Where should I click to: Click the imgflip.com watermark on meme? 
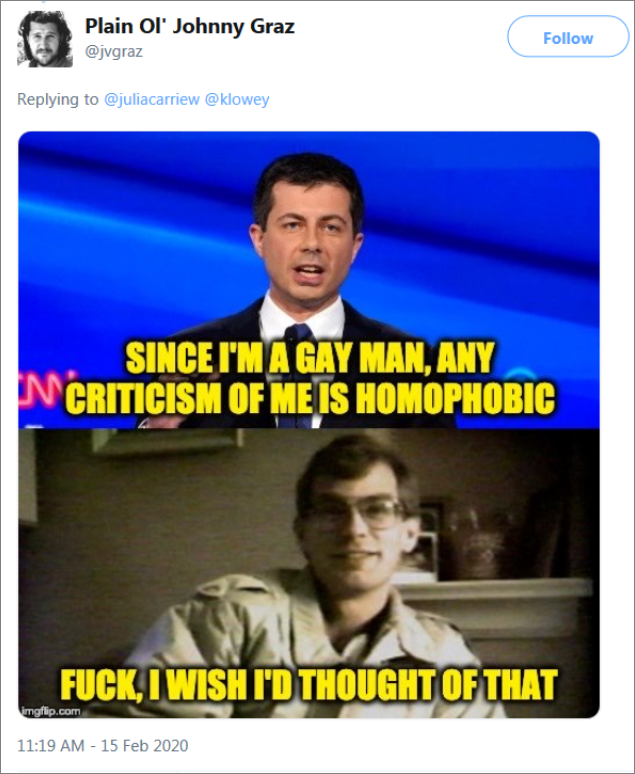coord(52,711)
